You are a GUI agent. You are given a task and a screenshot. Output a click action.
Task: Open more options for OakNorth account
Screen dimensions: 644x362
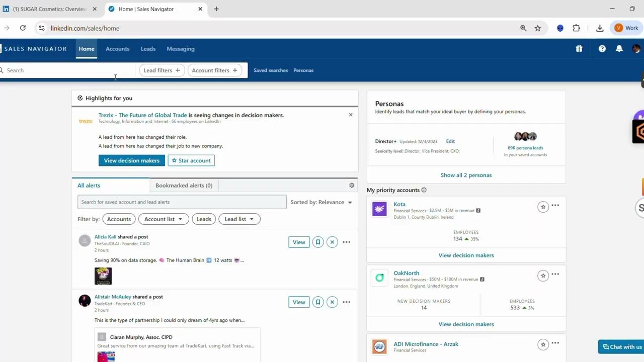[x=555, y=275]
